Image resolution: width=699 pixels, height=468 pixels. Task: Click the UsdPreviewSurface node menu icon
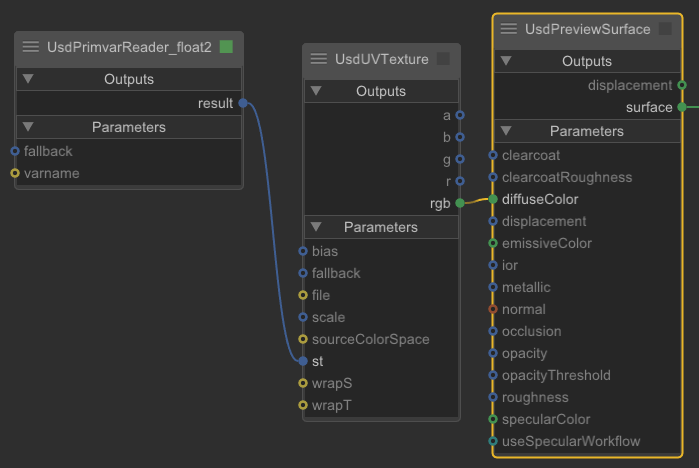pos(509,29)
